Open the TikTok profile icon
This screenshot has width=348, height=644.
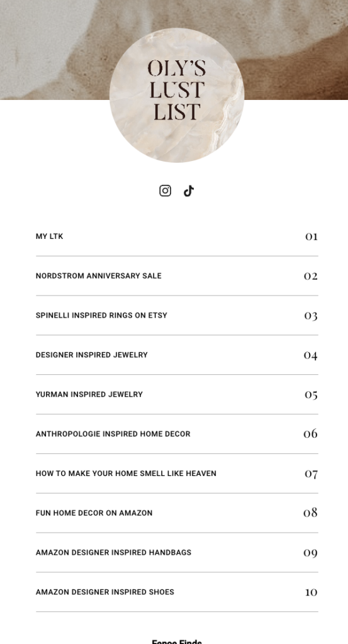pos(189,191)
